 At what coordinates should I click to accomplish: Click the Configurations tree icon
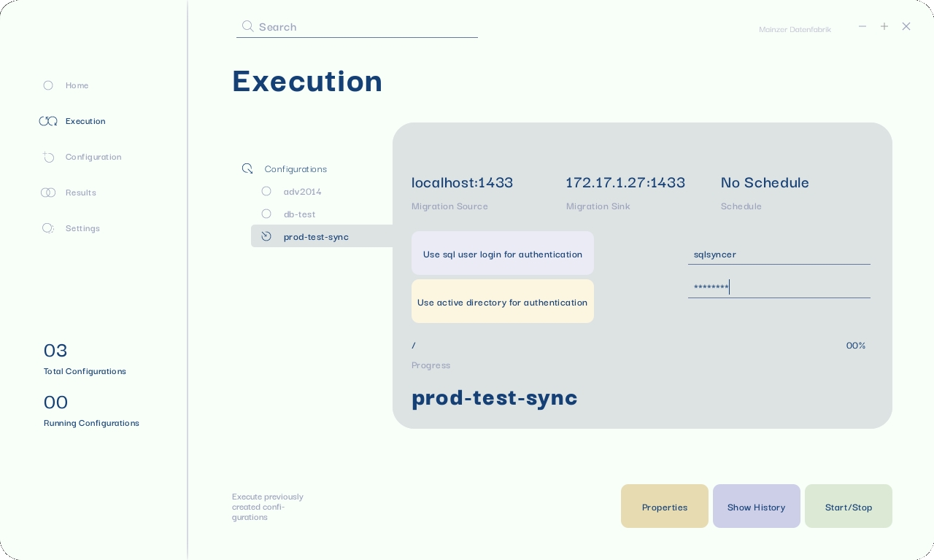click(x=247, y=168)
